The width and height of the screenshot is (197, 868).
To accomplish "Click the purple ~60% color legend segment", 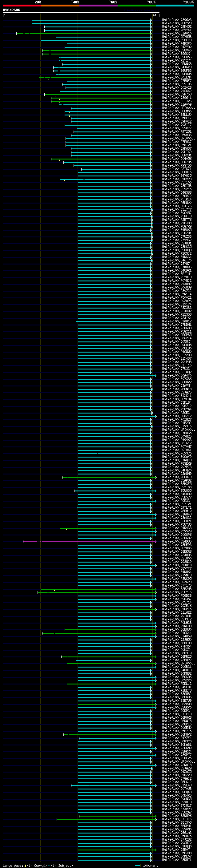I will click(99, 6).
